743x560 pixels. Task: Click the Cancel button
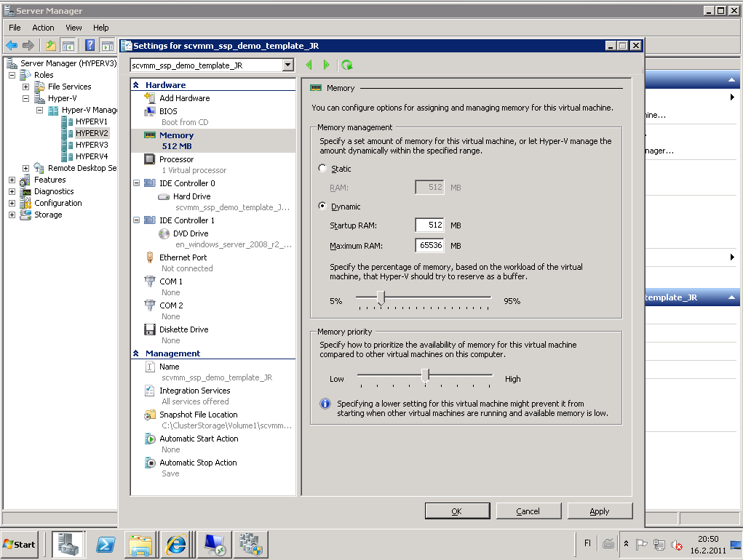[x=528, y=511]
